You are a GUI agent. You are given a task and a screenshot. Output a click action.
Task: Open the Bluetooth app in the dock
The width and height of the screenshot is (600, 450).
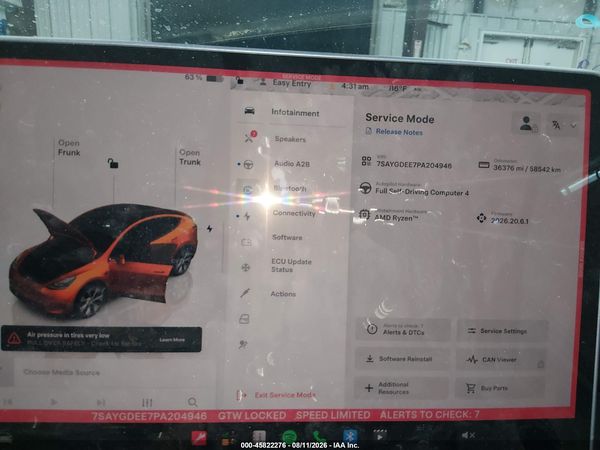coord(350,436)
